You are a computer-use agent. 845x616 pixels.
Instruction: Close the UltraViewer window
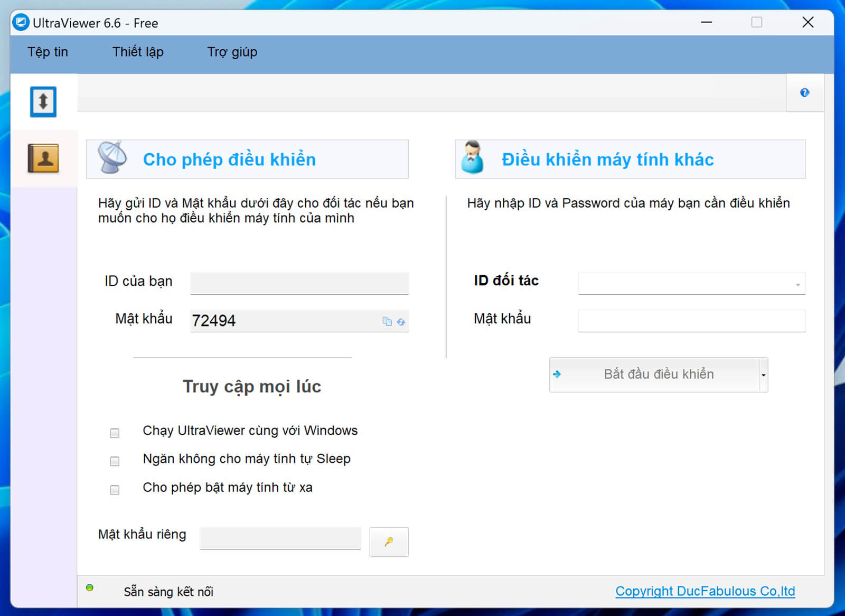pos(808,22)
